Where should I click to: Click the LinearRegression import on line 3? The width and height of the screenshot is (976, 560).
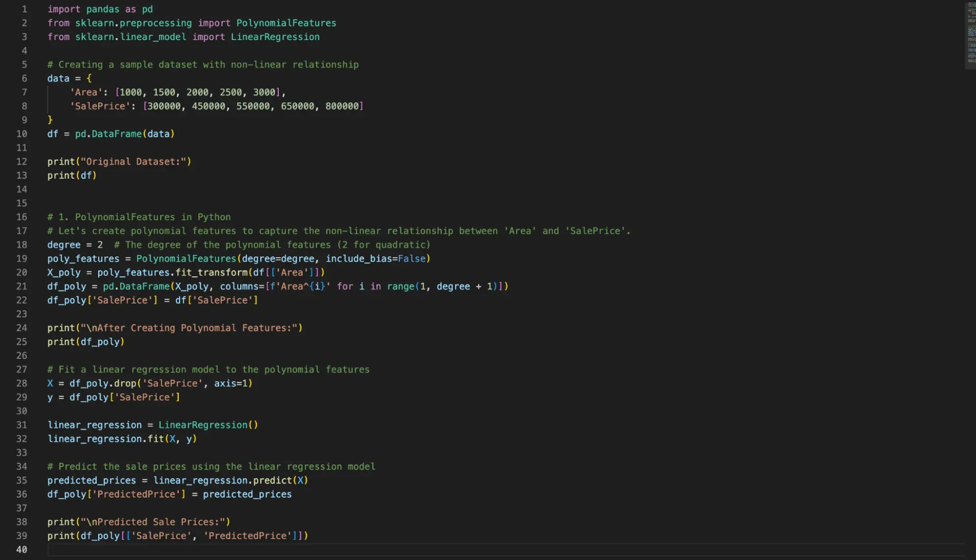(275, 37)
